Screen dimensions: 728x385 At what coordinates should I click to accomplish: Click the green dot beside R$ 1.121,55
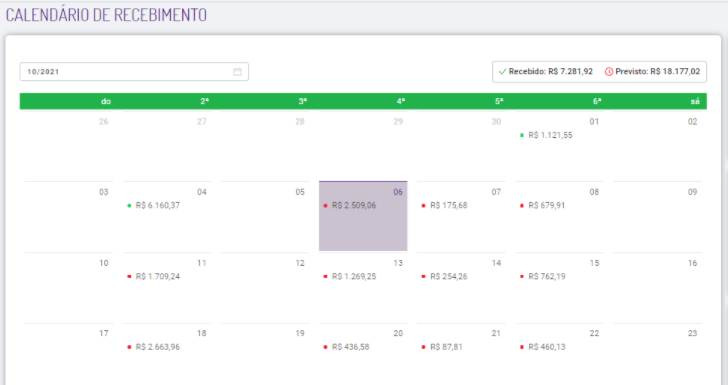click(522, 135)
